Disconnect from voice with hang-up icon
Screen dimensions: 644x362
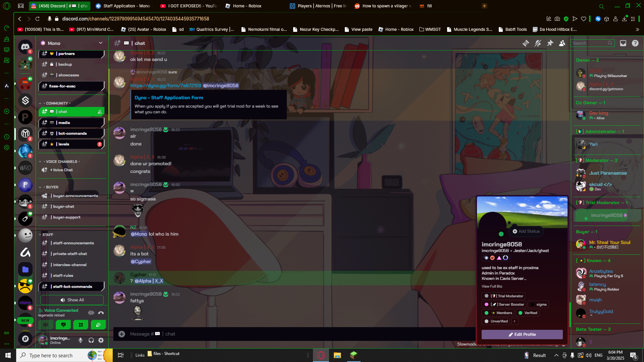click(101, 313)
